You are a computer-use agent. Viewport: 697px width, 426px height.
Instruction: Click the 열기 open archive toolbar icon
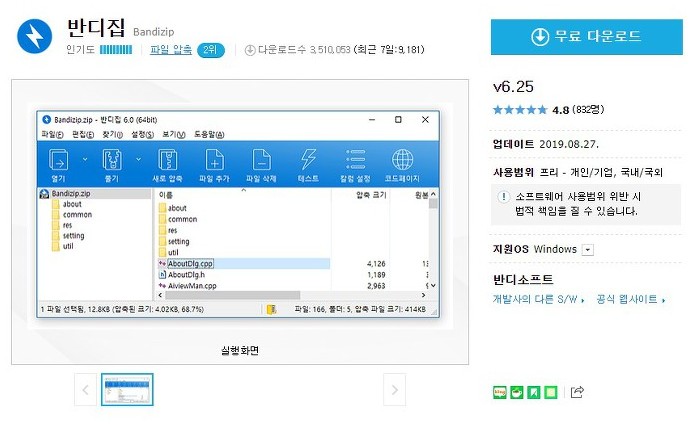[58, 160]
